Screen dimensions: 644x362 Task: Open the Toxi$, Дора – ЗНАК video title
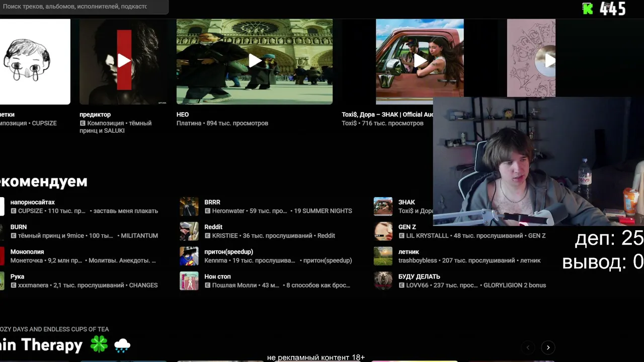[x=387, y=115]
